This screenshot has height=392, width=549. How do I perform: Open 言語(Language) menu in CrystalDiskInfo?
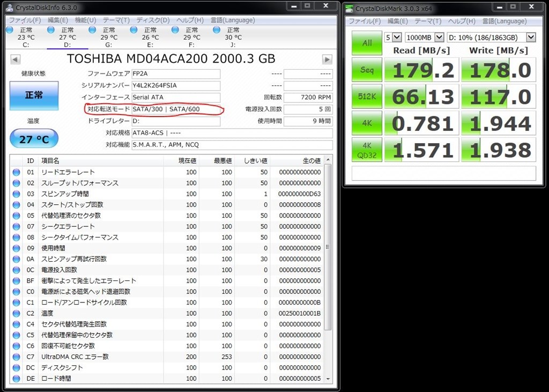(233, 20)
